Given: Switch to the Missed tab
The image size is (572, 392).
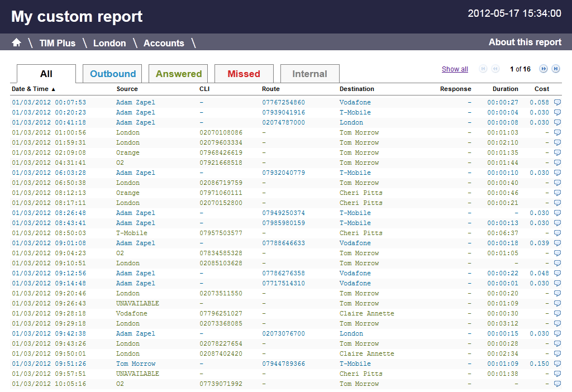Looking at the screenshot, I should (244, 74).
